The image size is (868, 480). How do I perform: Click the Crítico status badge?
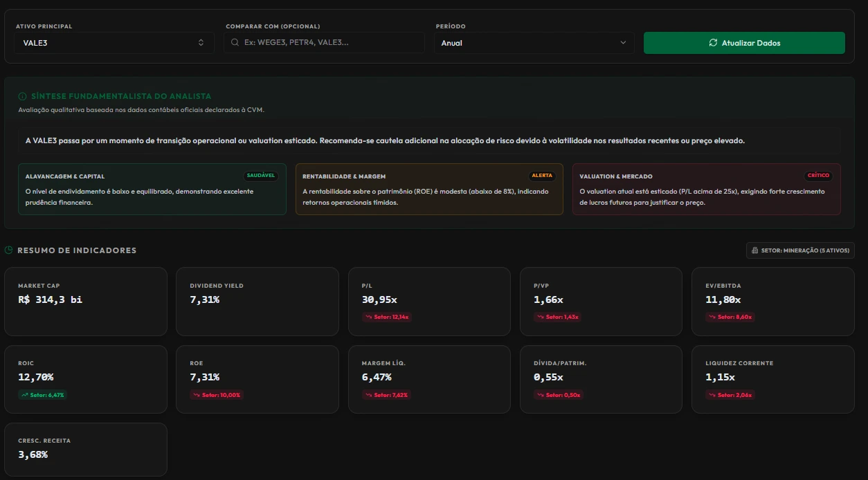[x=818, y=176]
